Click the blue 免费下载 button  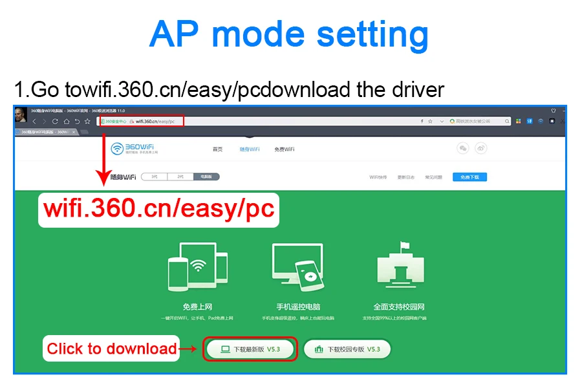tap(469, 177)
